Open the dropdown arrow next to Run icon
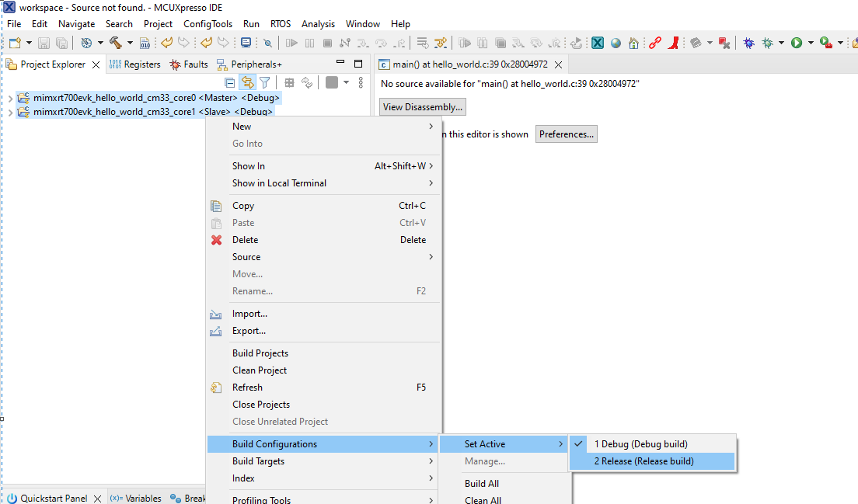 [811, 43]
